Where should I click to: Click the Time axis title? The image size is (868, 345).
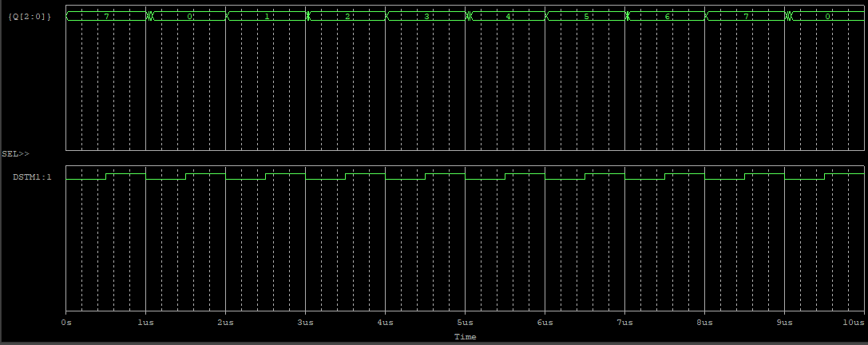coord(465,337)
